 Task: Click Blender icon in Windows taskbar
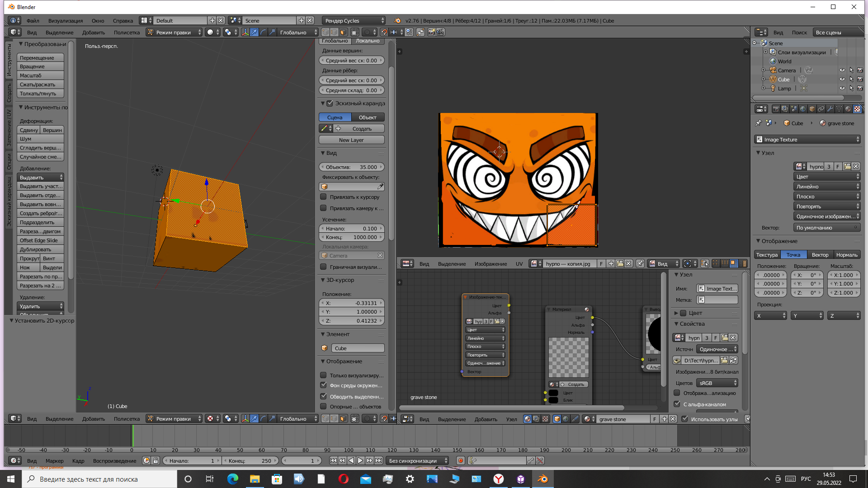(542, 479)
